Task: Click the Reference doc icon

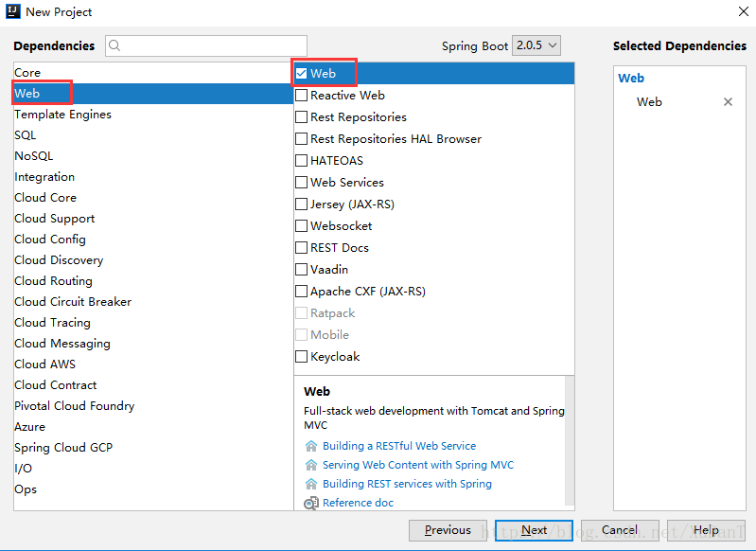Action: pos(311,503)
